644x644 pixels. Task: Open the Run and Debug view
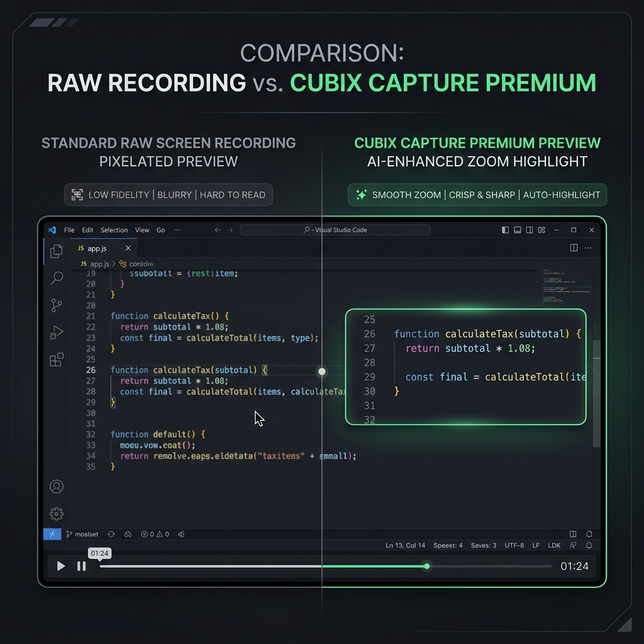pos(56,332)
